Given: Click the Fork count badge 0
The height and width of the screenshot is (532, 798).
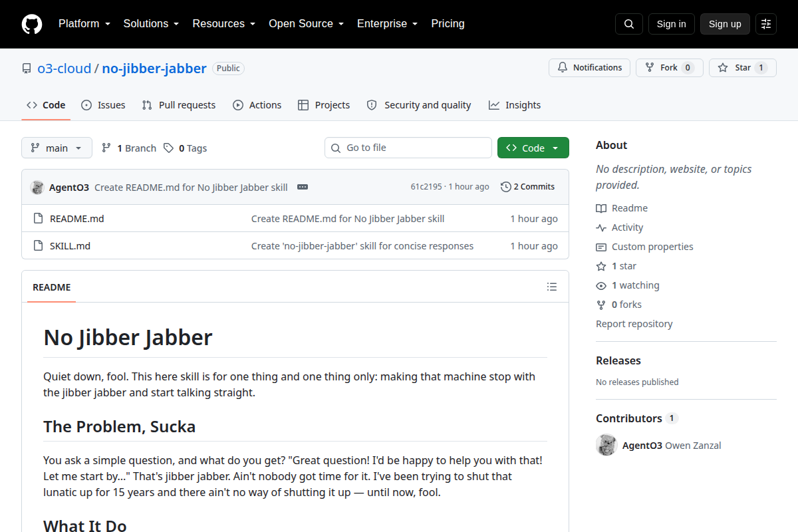Looking at the screenshot, I should click(x=688, y=68).
